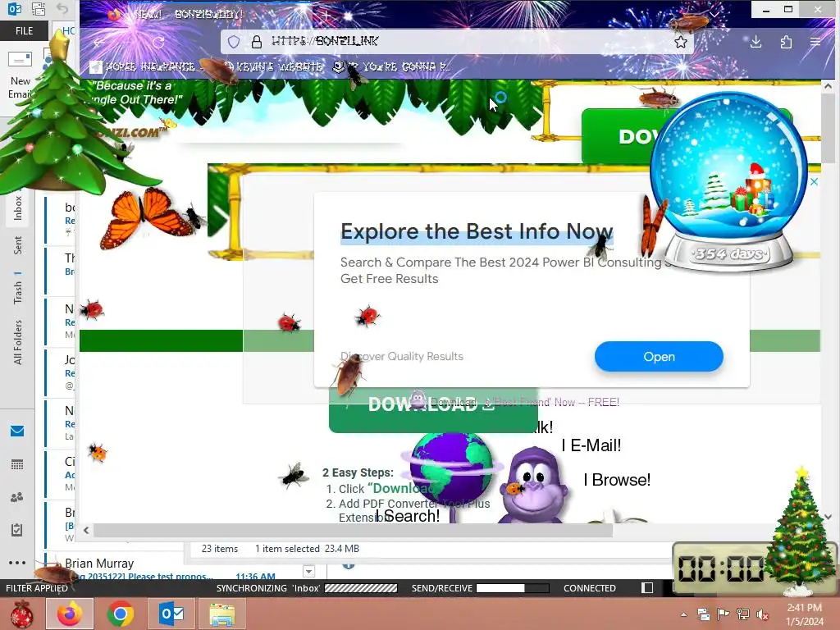Click Outlook undo arrow
The image size is (840, 630).
click(62, 8)
